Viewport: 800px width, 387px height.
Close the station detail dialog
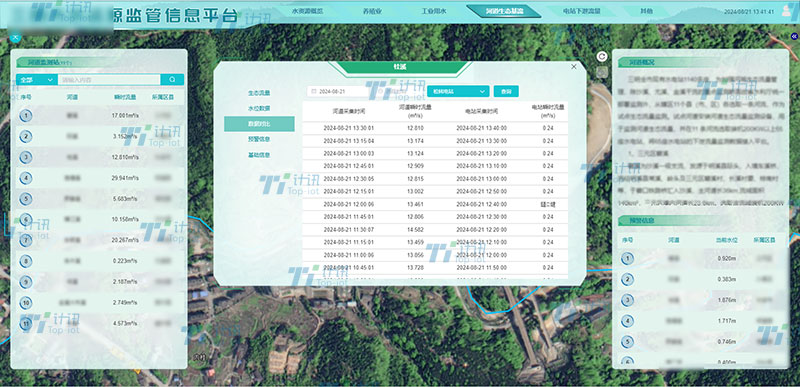[x=573, y=66]
